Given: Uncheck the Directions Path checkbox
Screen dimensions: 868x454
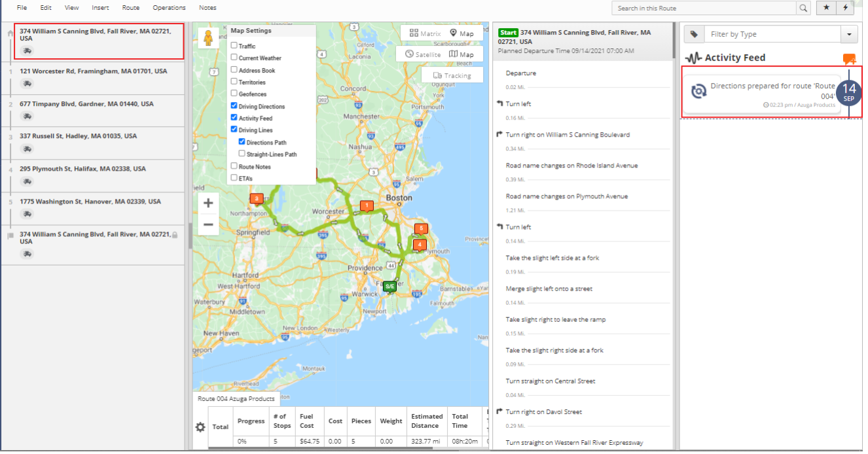Looking at the screenshot, I should pyautogui.click(x=242, y=142).
